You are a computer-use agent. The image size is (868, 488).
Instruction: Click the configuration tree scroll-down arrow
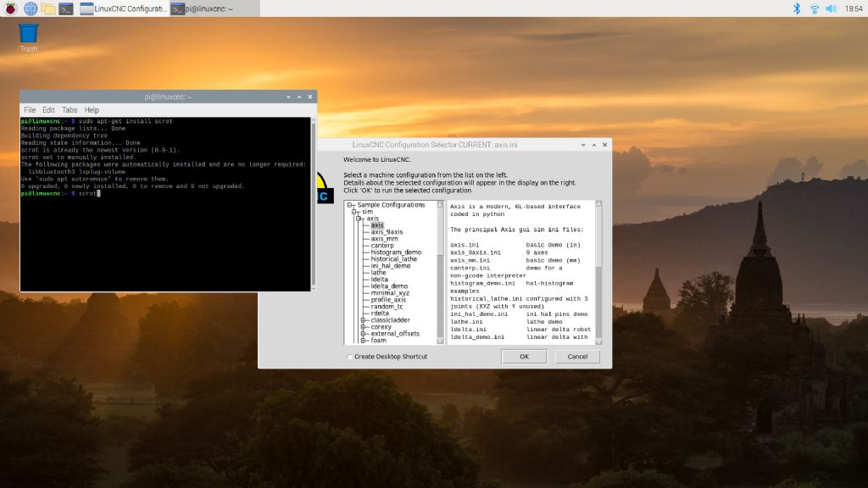(441, 341)
